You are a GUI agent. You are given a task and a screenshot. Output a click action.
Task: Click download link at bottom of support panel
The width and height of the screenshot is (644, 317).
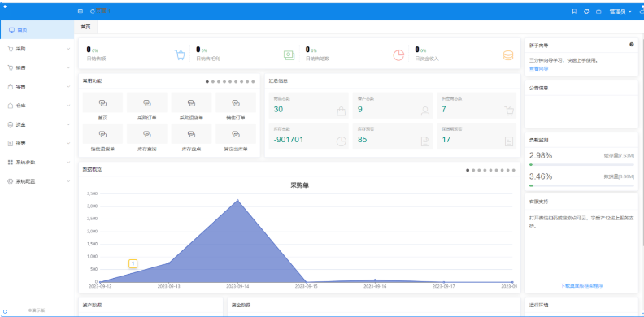click(x=581, y=285)
